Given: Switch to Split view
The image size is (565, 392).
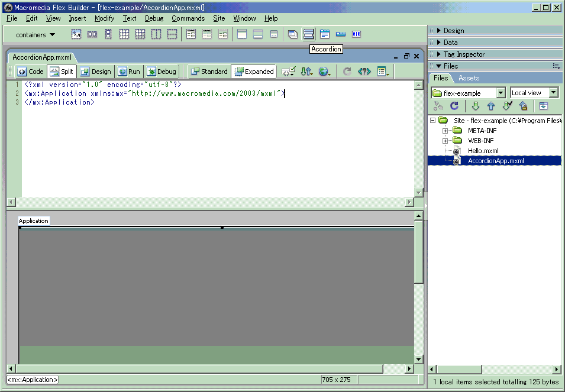Looking at the screenshot, I should (62, 72).
